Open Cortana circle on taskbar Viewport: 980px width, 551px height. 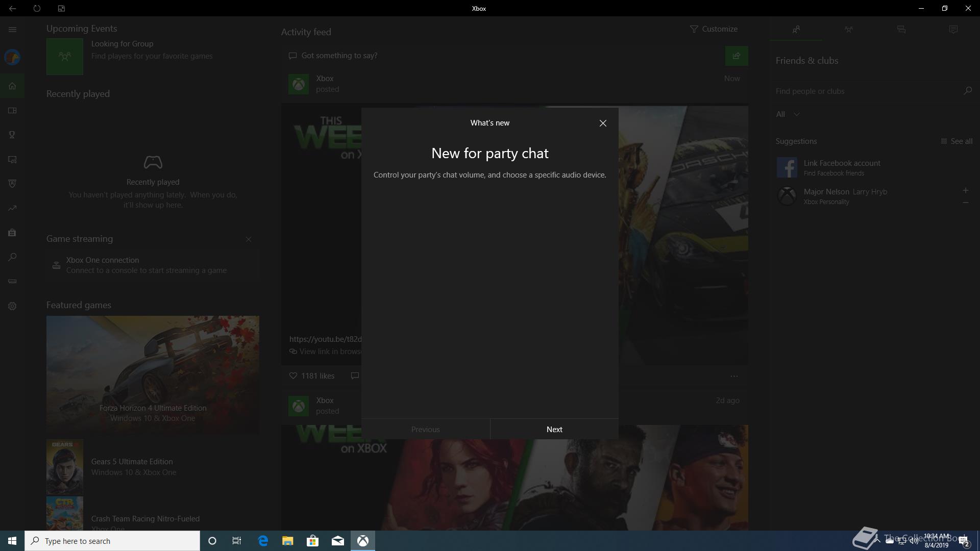coord(212,541)
